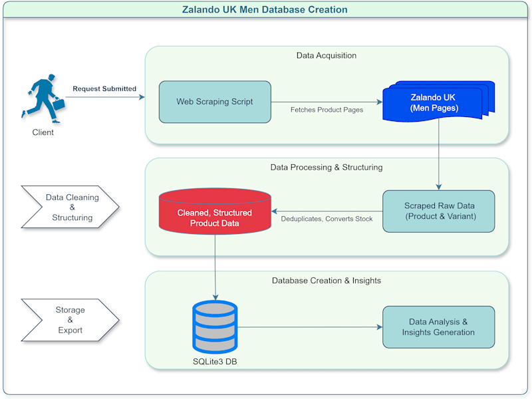Click the Data Cleaning & Structuring chevron

70,207
